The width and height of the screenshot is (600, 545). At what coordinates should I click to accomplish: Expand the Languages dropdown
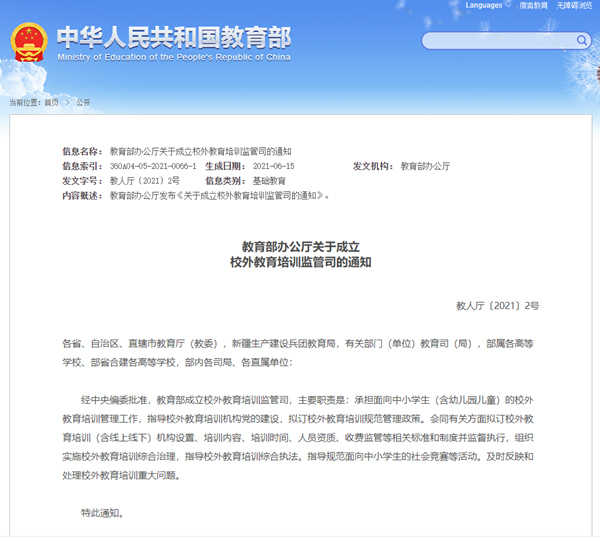[x=487, y=6]
